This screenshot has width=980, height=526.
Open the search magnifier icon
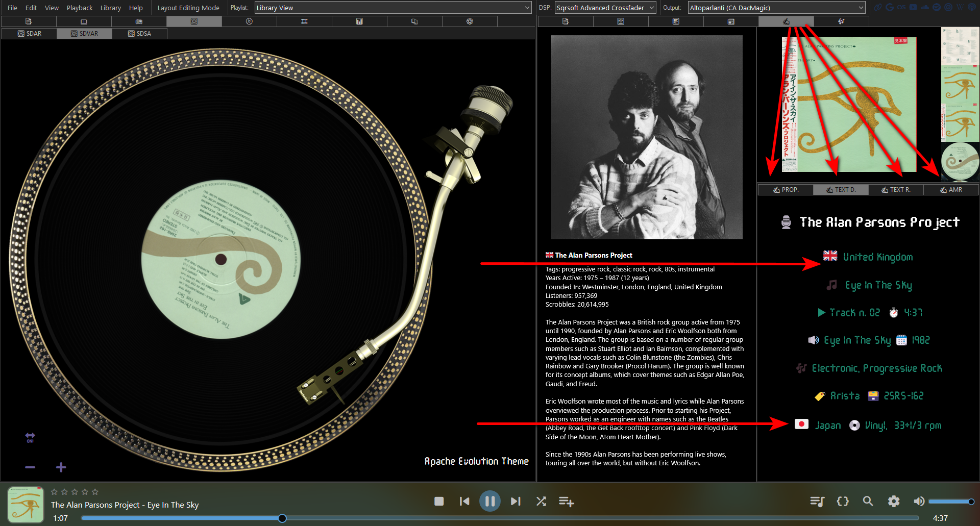(868, 502)
